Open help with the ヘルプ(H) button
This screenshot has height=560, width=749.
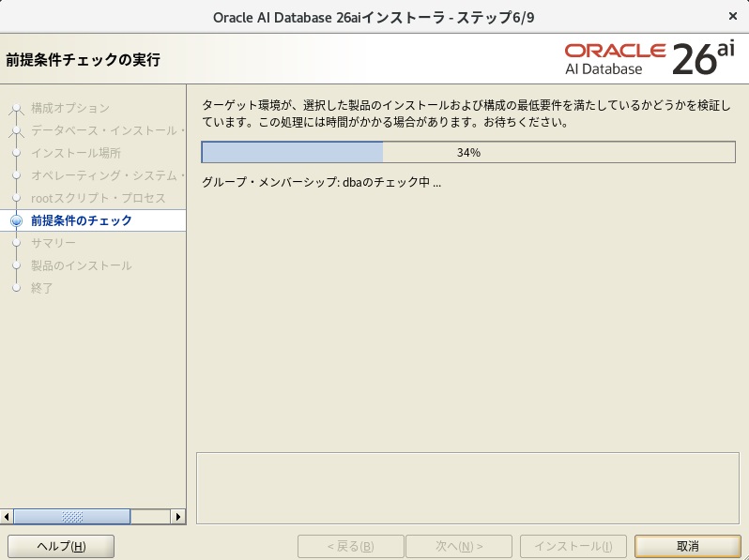pos(61,546)
